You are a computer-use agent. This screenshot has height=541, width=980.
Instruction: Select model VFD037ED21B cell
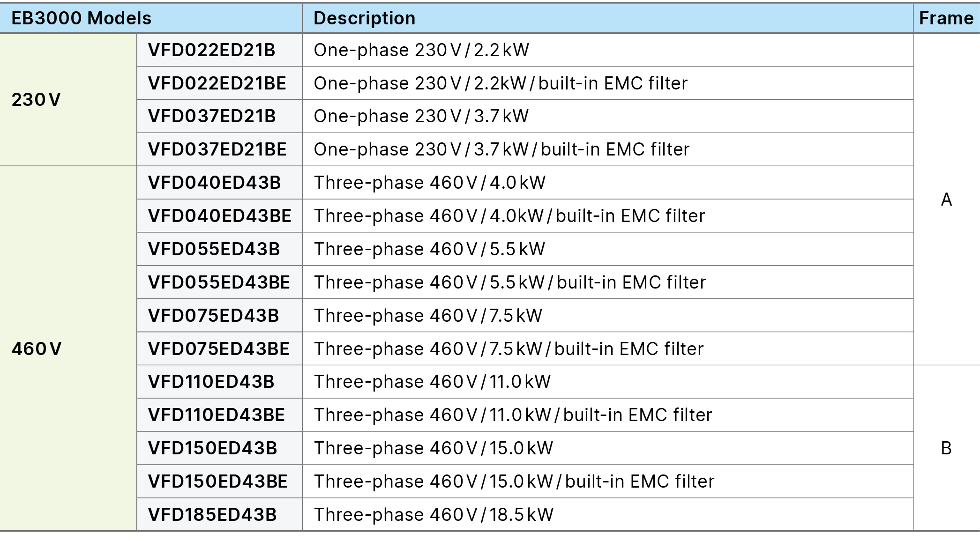point(220,116)
